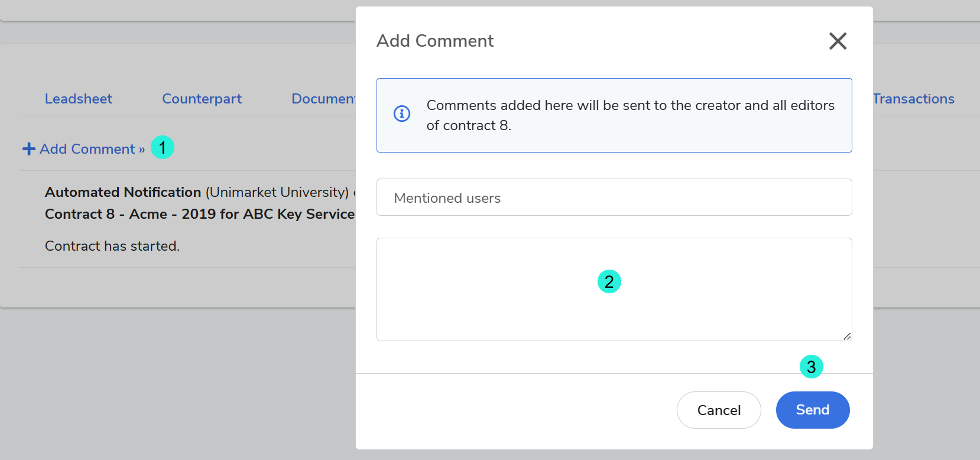This screenshot has width=980, height=460.
Task: Click the numbered badge 1 marker
Action: (x=163, y=148)
